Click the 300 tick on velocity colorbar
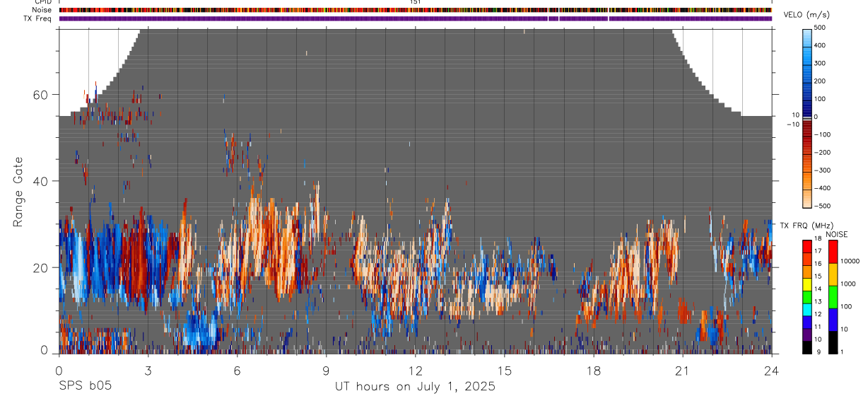Viewport: 868px width, 401px height. tap(819, 63)
